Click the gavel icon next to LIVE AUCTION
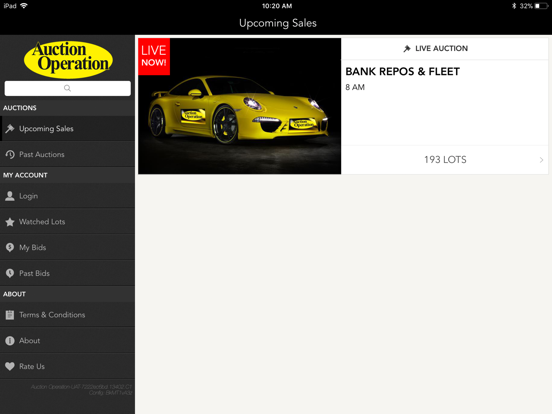This screenshot has height=414, width=552. click(x=407, y=49)
